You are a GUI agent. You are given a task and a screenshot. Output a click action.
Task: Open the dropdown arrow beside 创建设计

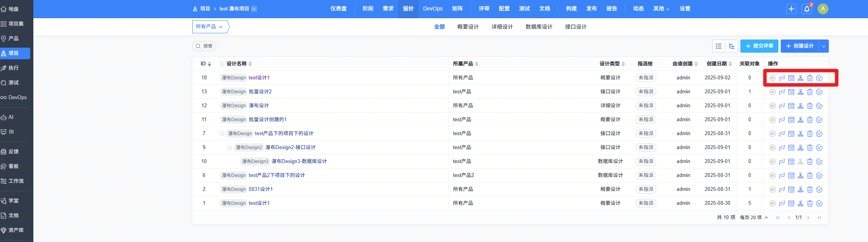[823, 46]
